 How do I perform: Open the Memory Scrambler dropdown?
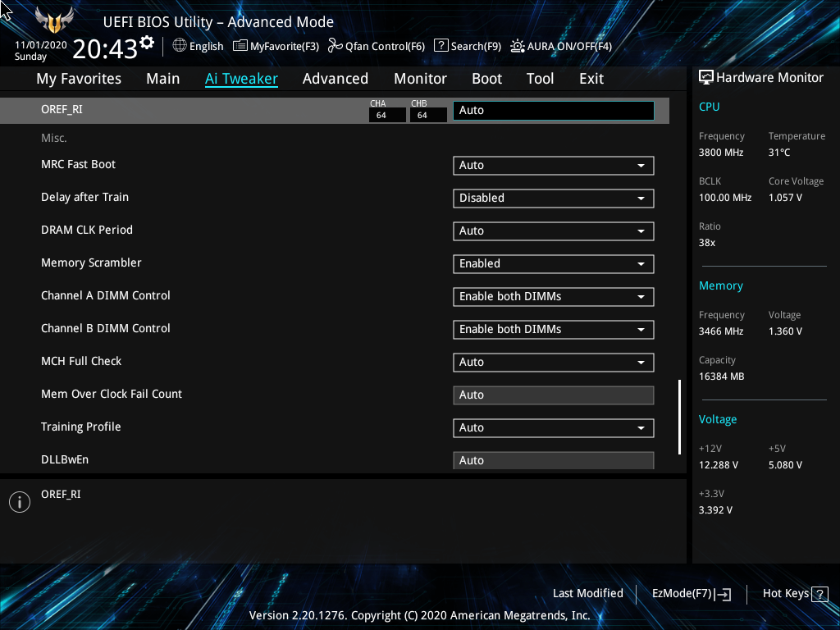pyautogui.click(x=554, y=264)
